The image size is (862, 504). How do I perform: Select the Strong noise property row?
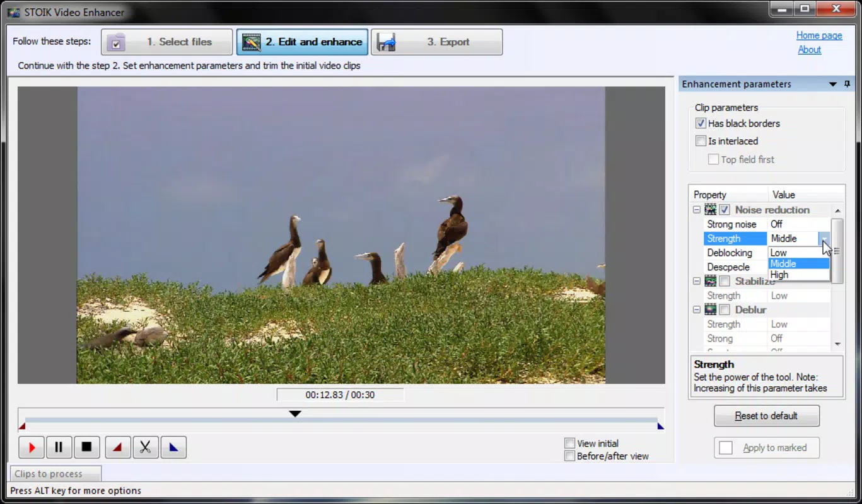(x=767, y=224)
